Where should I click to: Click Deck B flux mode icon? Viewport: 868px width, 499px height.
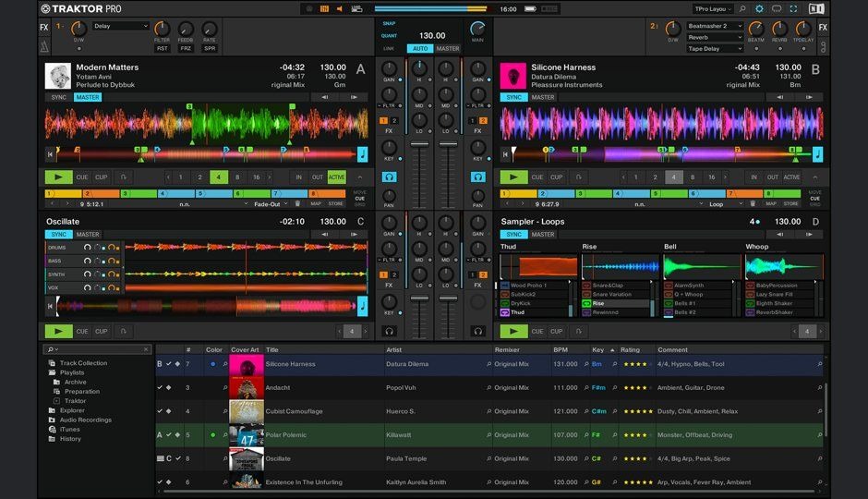pyautogui.click(x=578, y=177)
